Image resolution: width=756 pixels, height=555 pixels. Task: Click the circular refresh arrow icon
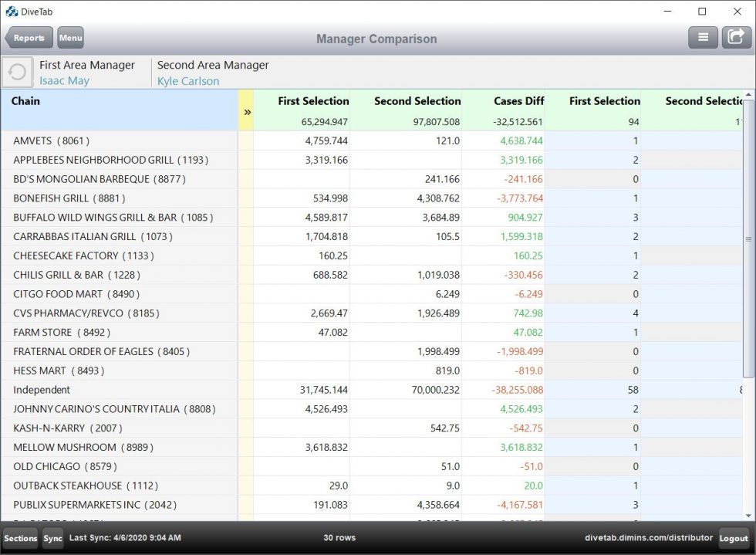click(17, 72)
